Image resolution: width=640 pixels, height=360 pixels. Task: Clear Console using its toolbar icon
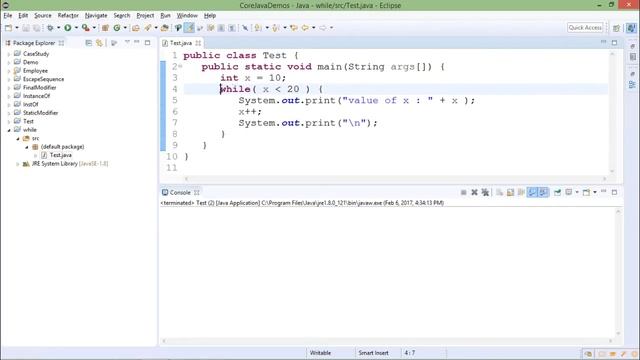tap(499, 192)
